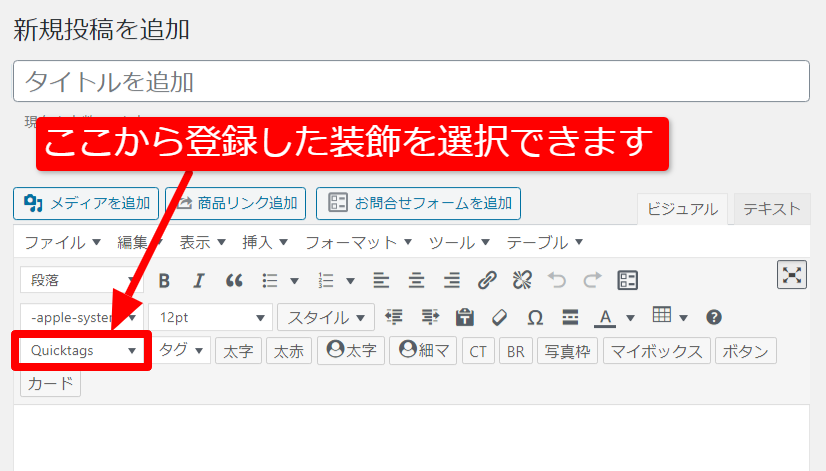The width and height of the screenshot is (826, 471).
Task: Clear formatting with the eraser icon
Action: [x=499, y=317]
